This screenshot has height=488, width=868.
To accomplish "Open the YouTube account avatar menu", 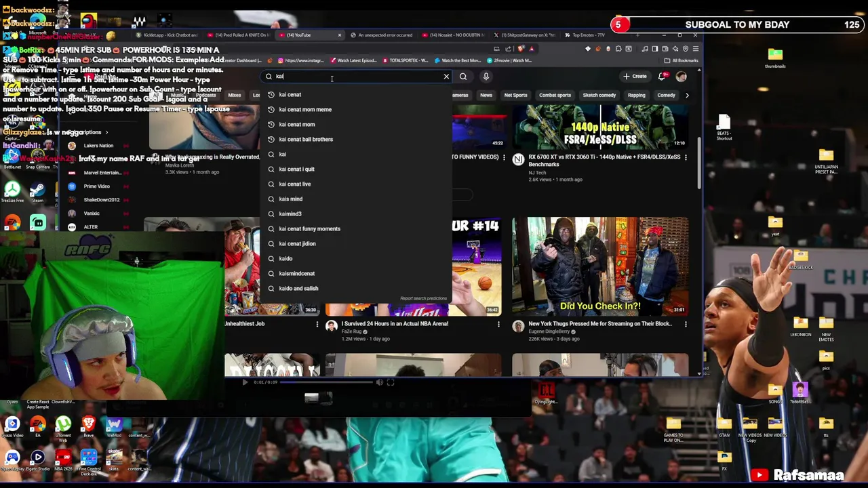I will 682,77.
